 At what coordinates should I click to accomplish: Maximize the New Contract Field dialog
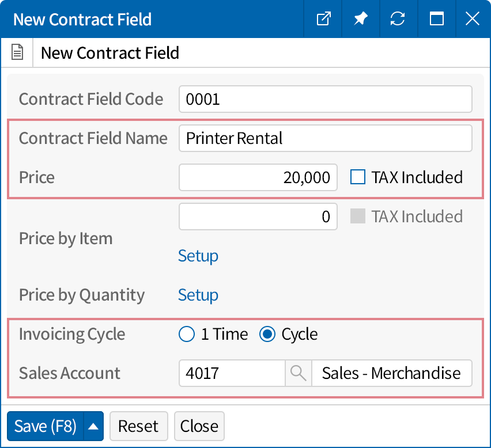[436, 19]
